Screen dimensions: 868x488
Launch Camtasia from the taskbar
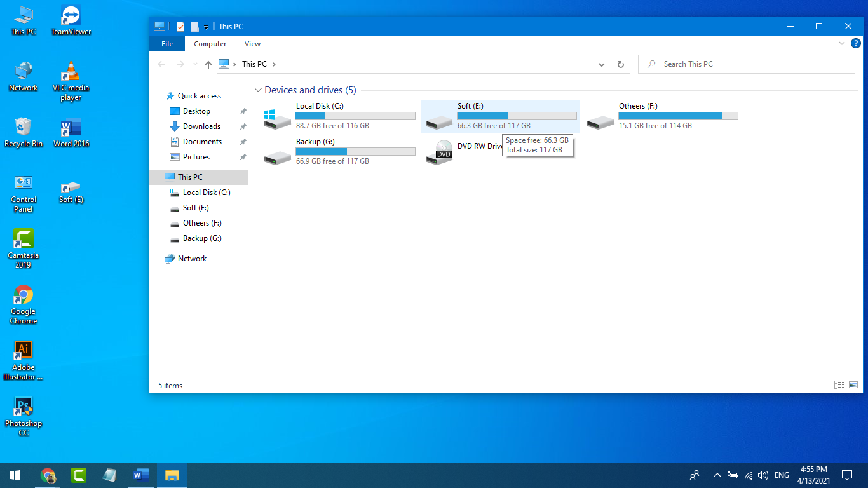pos(79,475)
